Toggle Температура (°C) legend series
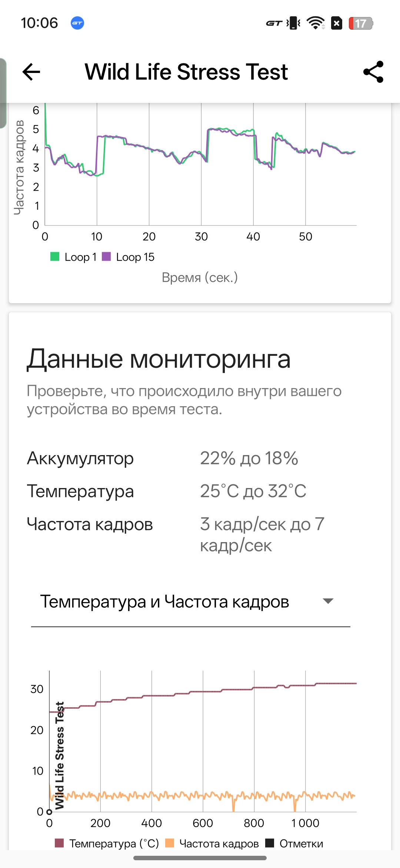This screenshot has width=400, height=868. tap(107, 844)
